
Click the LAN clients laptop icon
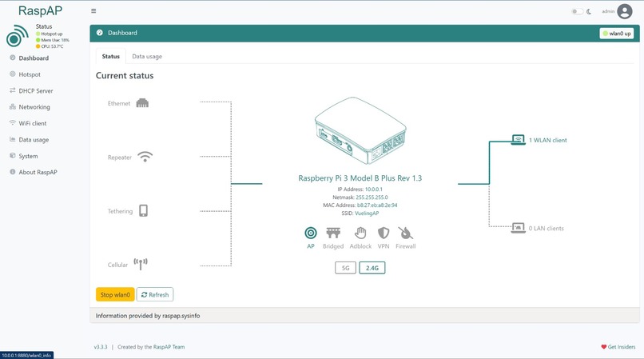coord(519,228)
